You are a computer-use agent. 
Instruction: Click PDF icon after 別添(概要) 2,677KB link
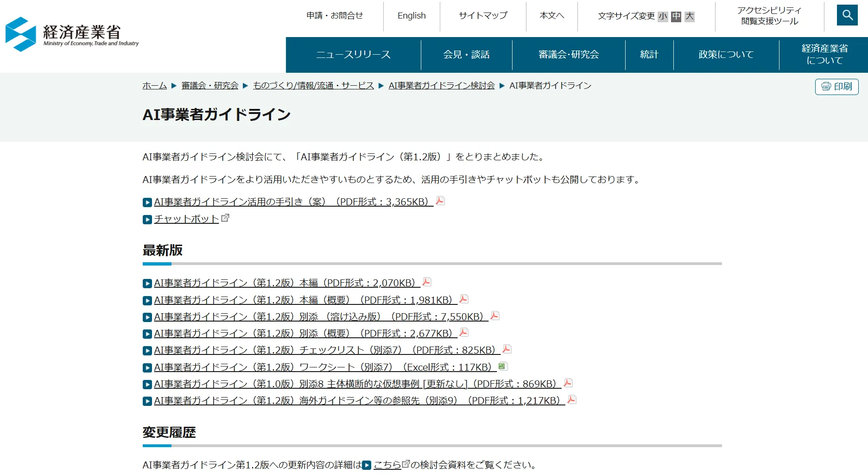(464, 332)
